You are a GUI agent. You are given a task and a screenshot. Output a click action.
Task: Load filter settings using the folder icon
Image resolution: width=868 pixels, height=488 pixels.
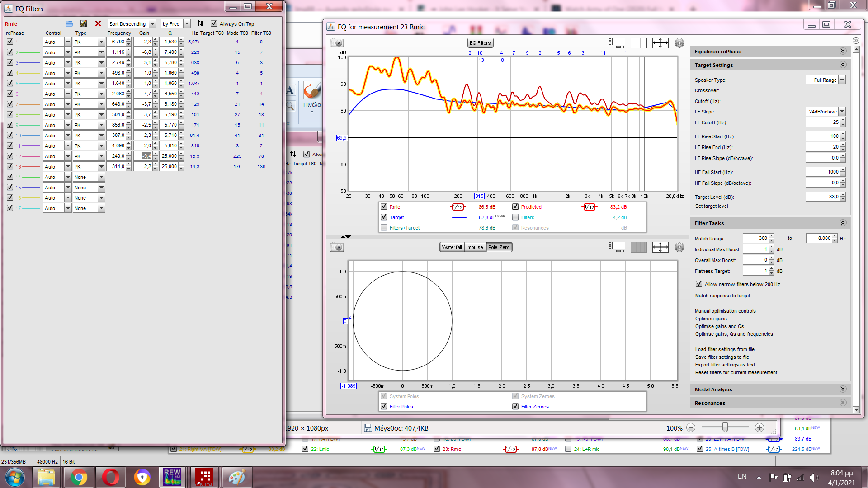[x=69, y=23]
